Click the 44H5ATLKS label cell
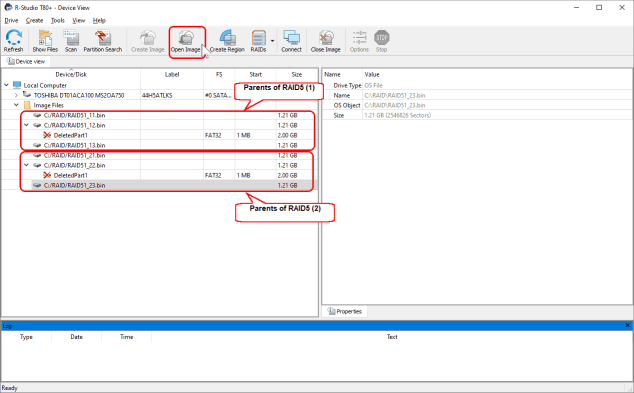This screenshot has width=634, height=393. [x=157, y=95]
